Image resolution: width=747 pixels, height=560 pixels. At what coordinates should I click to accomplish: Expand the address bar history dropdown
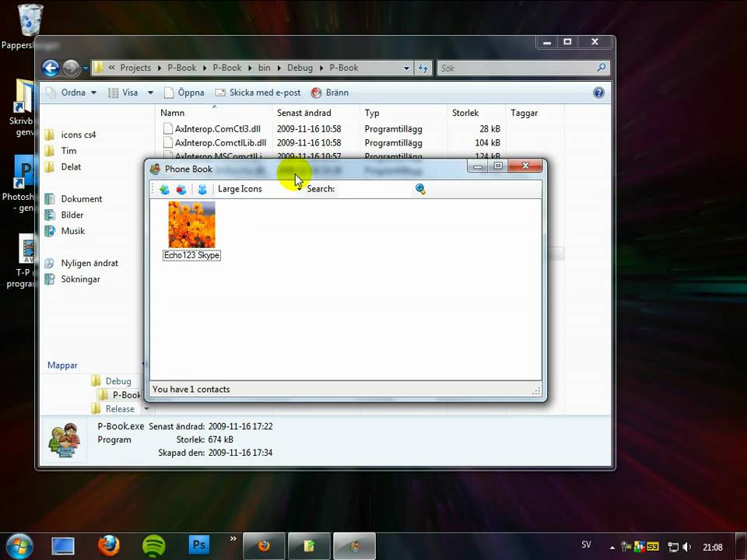[406, 68]
